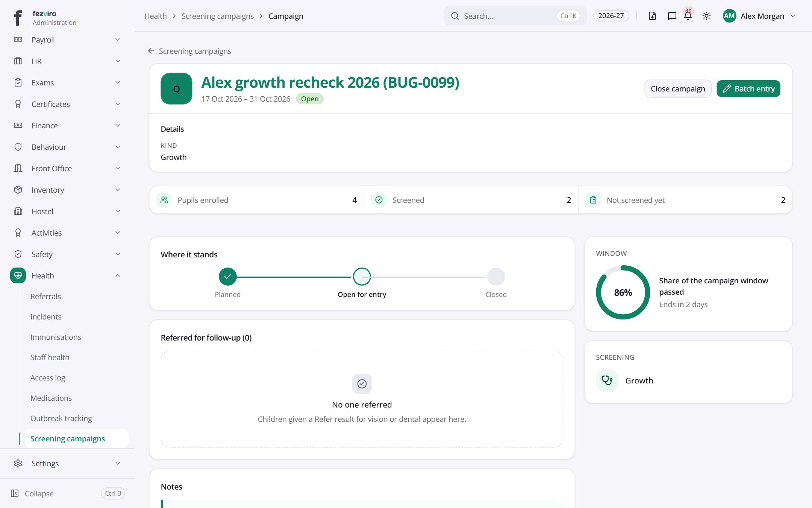Expand the Activities menu chevron

(x=118, y=233)
